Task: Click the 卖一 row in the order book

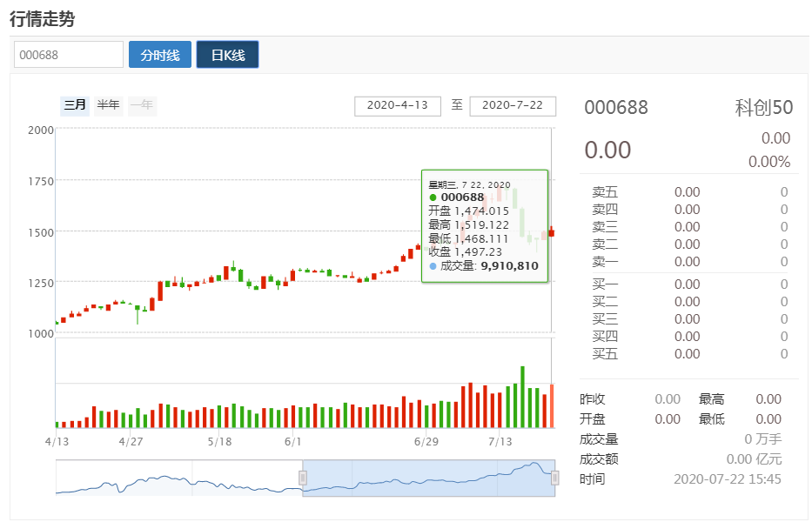Action: pyautogui.click(x=688, y=261)
